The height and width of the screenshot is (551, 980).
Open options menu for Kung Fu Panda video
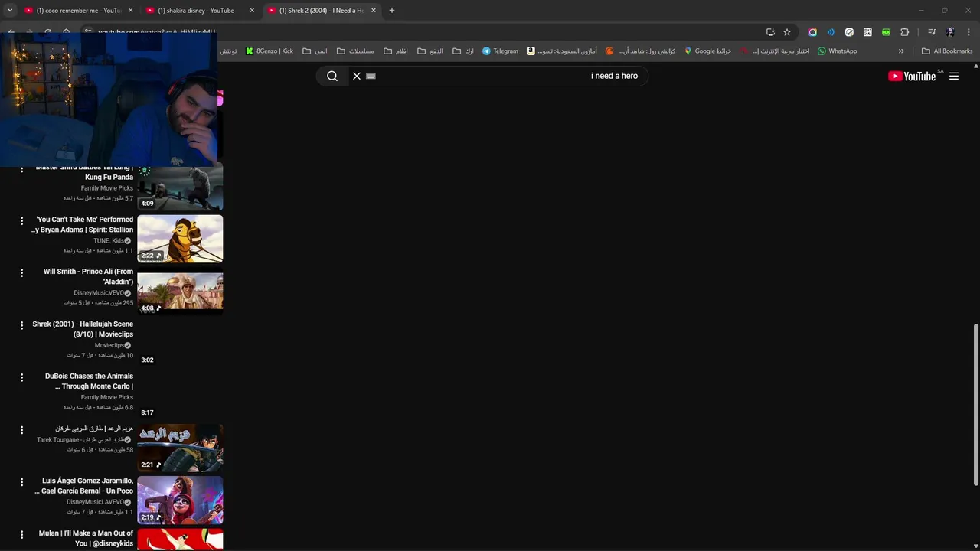21,168
